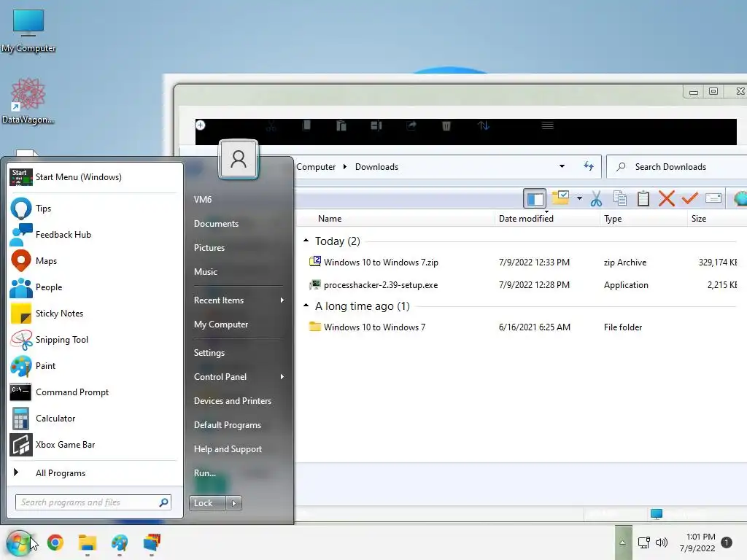The width and height of the screenshot is (747, 560).
Task: Click the network tray icon
Action: click(x=643, y=542)
